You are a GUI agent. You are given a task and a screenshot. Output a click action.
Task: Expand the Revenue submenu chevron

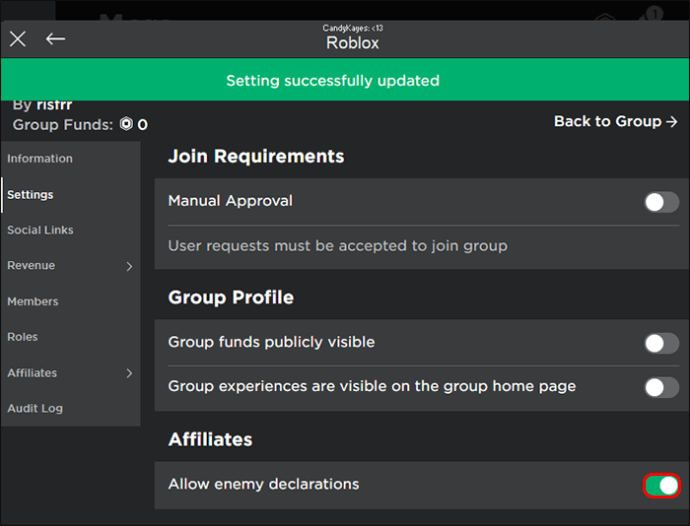129,266
